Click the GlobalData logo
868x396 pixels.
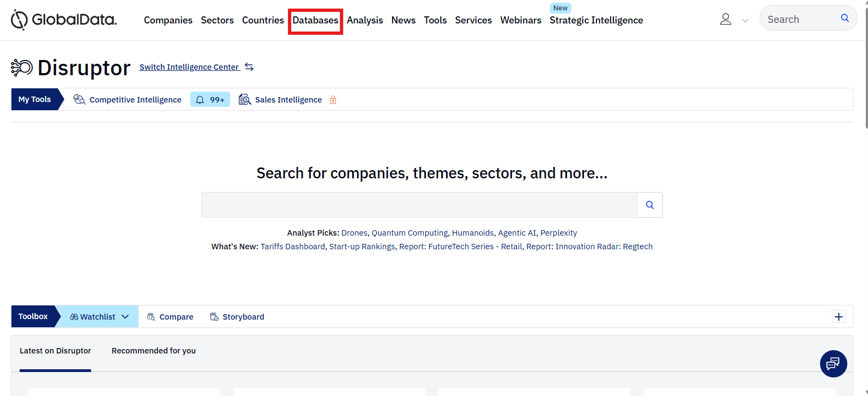click(63, 20)
